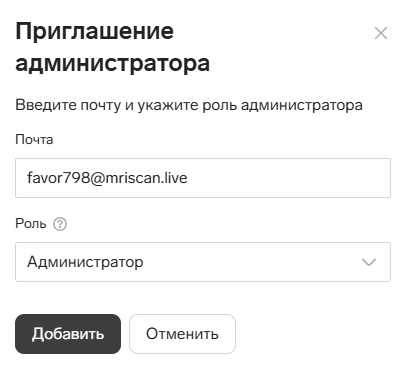This screenshot has width=409, height=379.
Task: Cancel the invitation with outlined Отменить button
Action: click(x=182, y=334)
